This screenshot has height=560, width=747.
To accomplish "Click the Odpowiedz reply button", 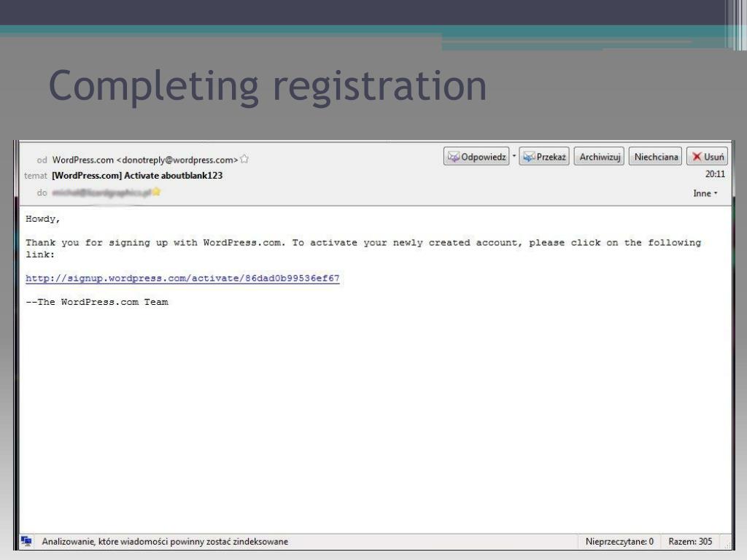I will tap(476, 156).
